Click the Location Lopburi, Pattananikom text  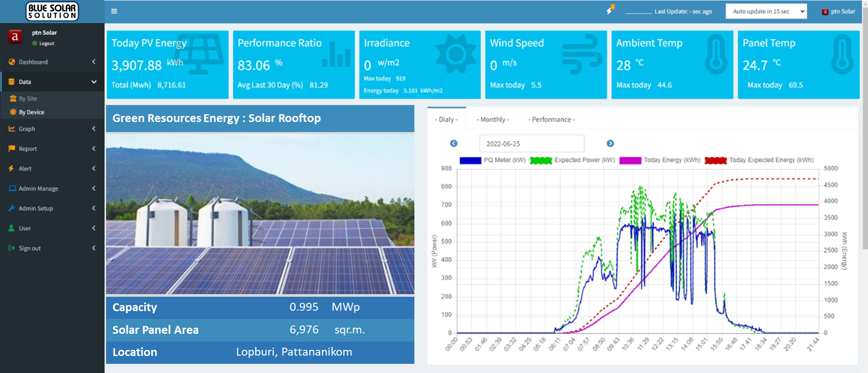click(x=294, y=352)
